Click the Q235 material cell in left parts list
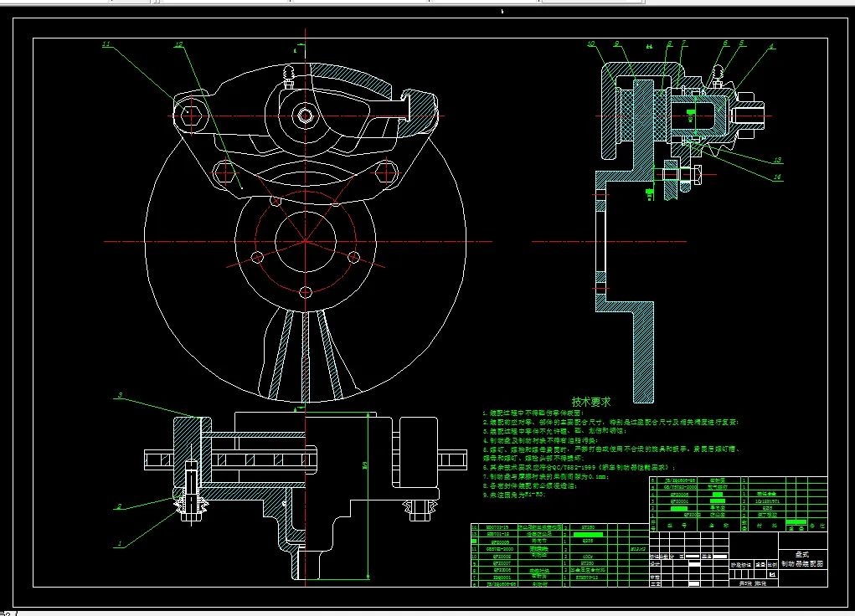The width and height of the screenshot is (855, 616). [587, 542]
